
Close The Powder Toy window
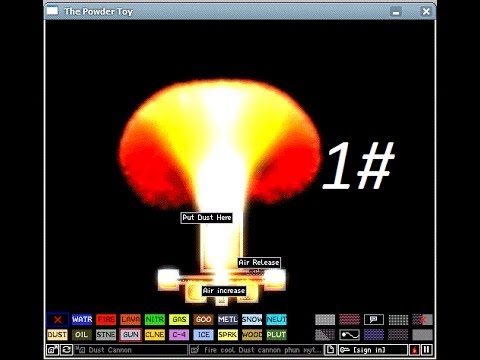coord(426,12)
